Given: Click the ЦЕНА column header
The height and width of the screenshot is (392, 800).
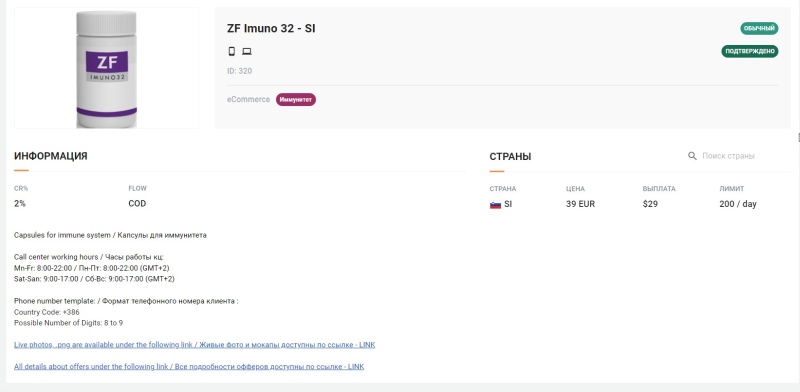Looking at the screenshot, I should (576, 189).
